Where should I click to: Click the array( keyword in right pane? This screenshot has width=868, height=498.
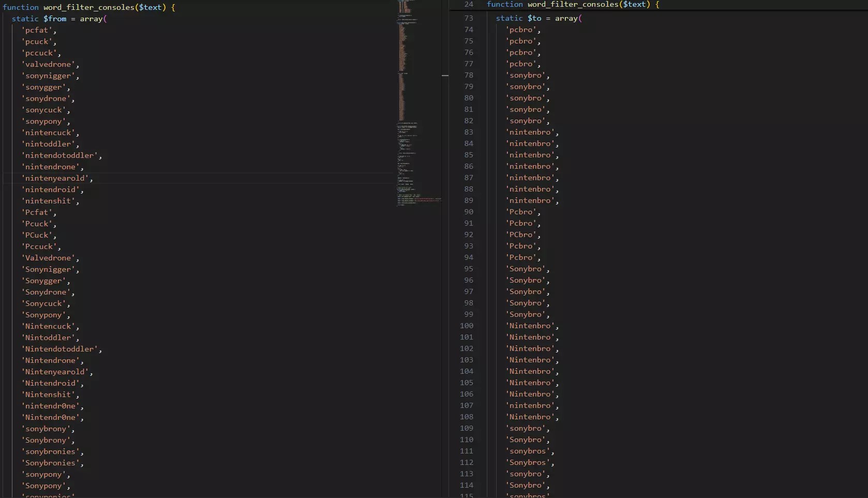point(568,18)
